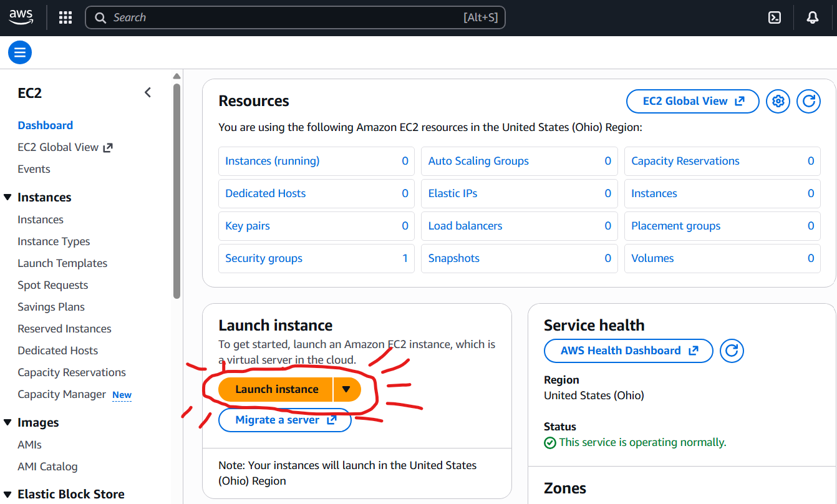Open the AWS services grid menu
Screen dimensions: 837x504
[65, 17]
